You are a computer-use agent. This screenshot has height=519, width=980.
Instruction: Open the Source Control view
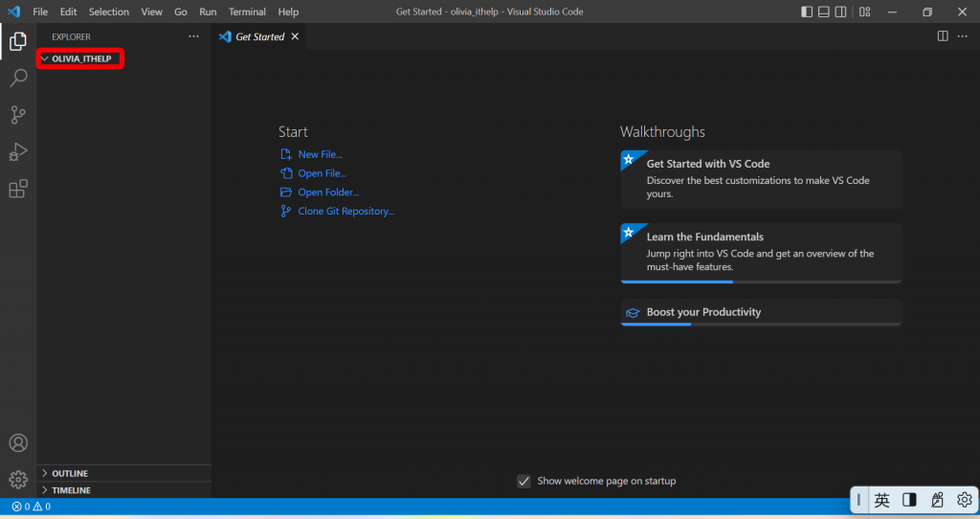coord(18,115)
